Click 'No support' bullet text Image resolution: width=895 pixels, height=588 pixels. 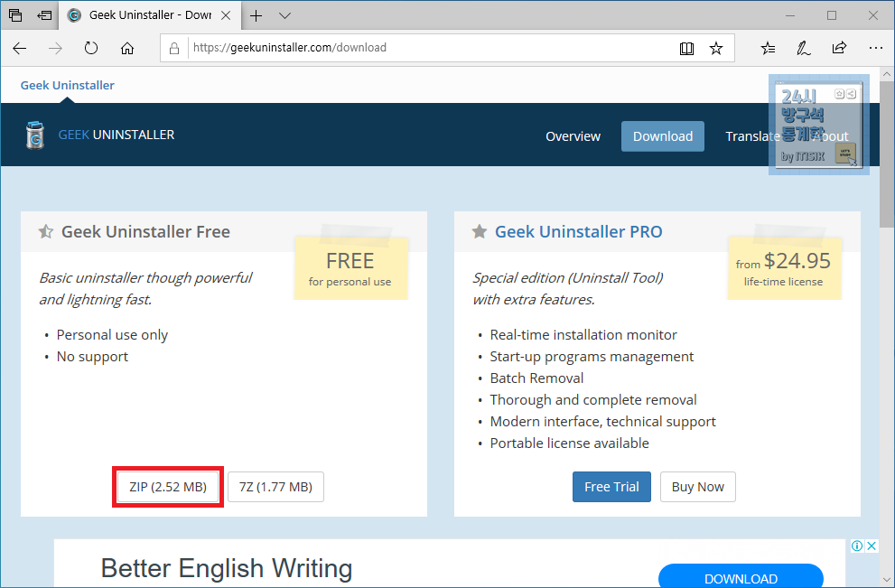point(92,356)
